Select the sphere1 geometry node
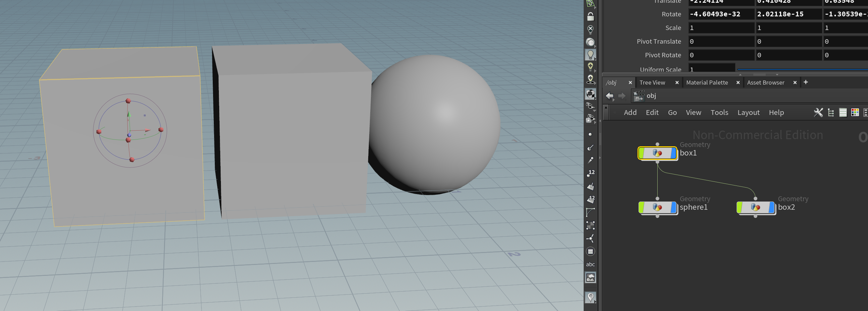Image resolution: width=868 pixels, height=311 pixels. coord(657,207)
